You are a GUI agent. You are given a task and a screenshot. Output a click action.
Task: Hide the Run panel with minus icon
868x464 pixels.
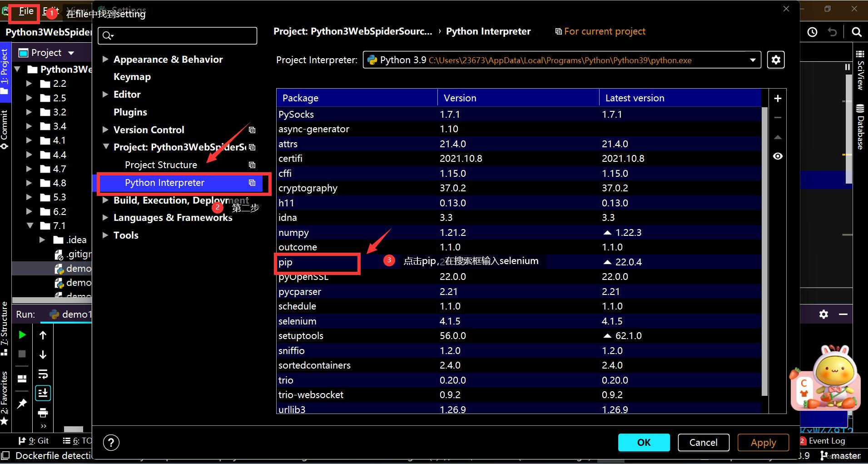pyautogui.click(x=843, y=314)
